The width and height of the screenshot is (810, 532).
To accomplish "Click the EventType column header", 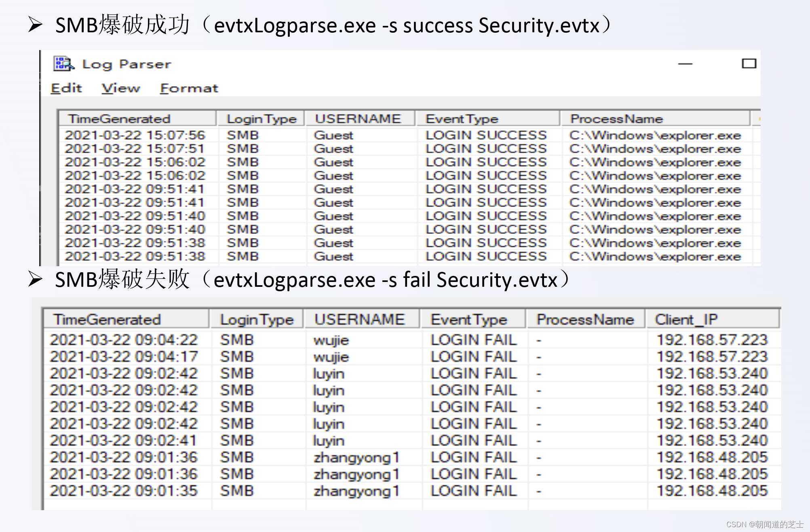I will [461, 118].
